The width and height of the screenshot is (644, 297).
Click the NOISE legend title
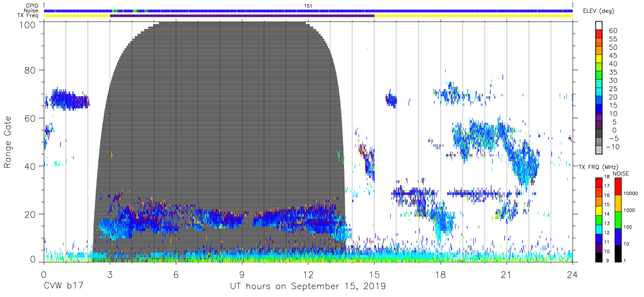(x=621, y=173)
